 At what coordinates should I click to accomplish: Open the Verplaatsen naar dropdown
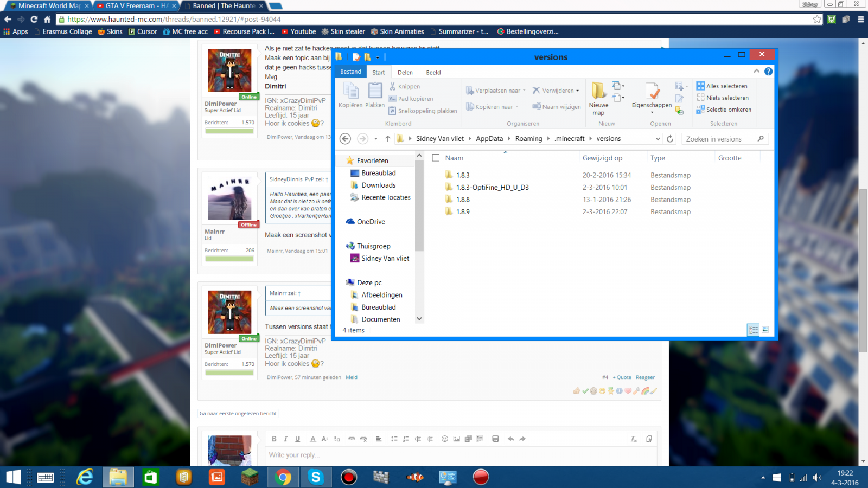(x=496, y=91)
